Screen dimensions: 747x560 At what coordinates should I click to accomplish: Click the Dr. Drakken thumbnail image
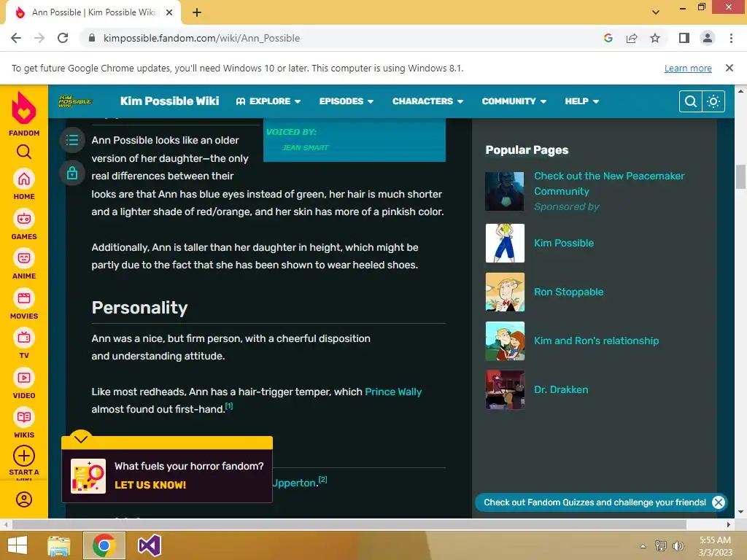[x=505, y=389]
